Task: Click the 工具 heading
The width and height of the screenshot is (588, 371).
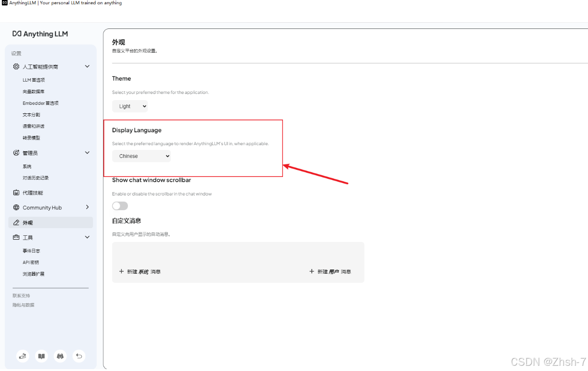Action: point(27,238)
